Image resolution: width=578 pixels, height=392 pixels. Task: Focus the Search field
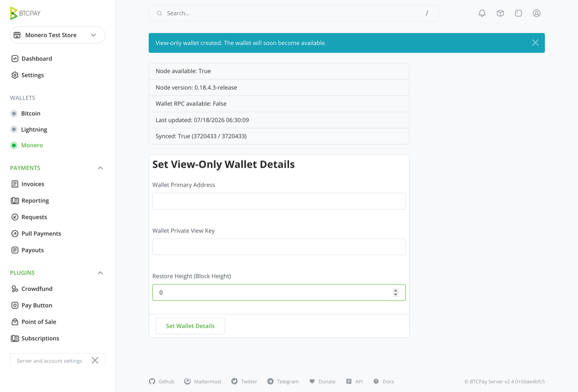(294, 13)
